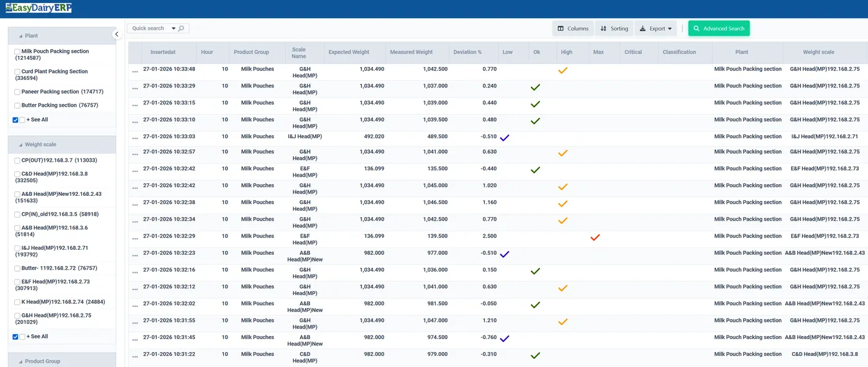Viewport: 868px width, 367px height.
Task: Open row menu for 10:31:22 C&D entry
Action: pos(135,356)
